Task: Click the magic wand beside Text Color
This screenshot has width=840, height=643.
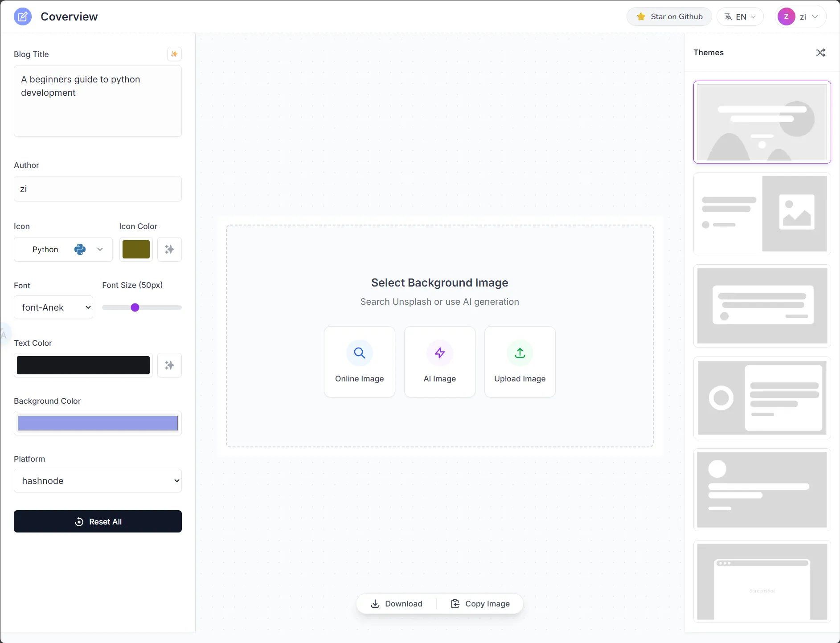Action: 169,365
